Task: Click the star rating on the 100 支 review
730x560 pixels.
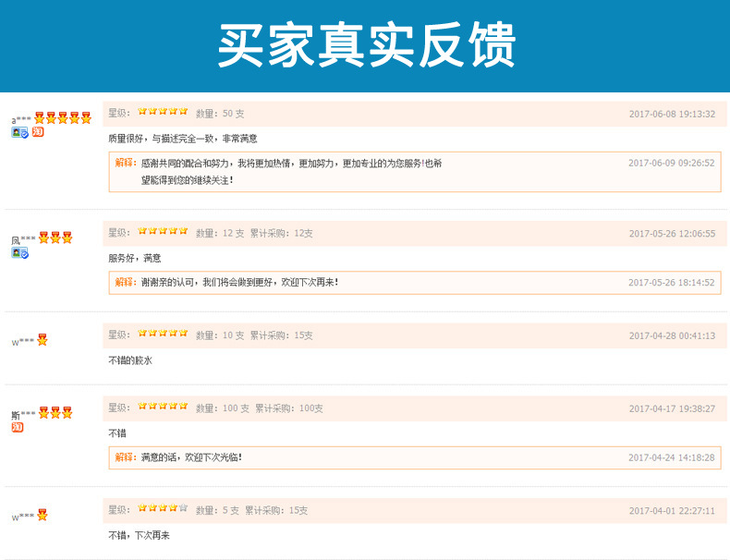Action: [x=163, y=408]
